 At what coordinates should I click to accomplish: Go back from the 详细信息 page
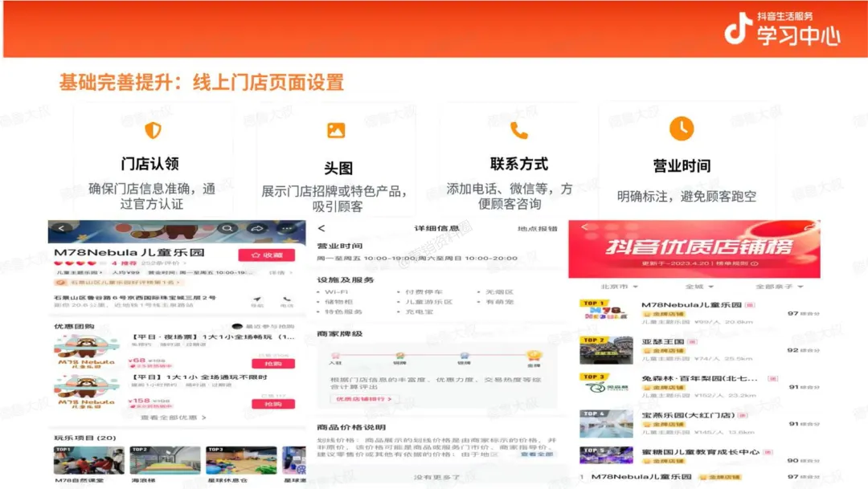coord(321,228)
